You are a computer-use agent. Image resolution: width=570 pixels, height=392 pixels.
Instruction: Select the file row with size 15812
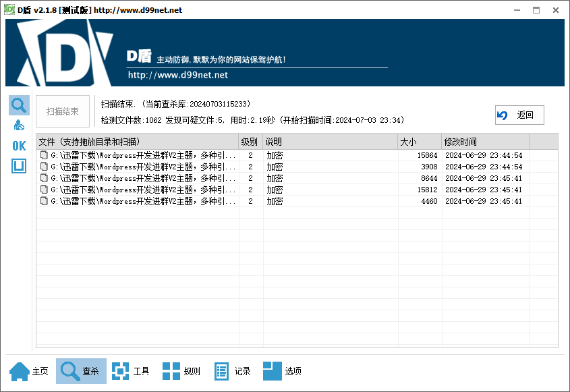[297, 190]
